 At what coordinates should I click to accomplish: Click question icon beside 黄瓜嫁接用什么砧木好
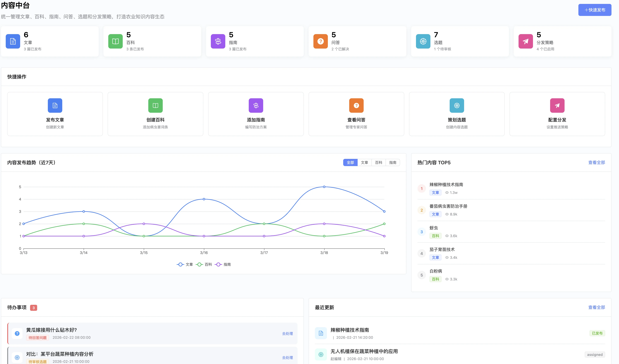(x=17, y=333)
